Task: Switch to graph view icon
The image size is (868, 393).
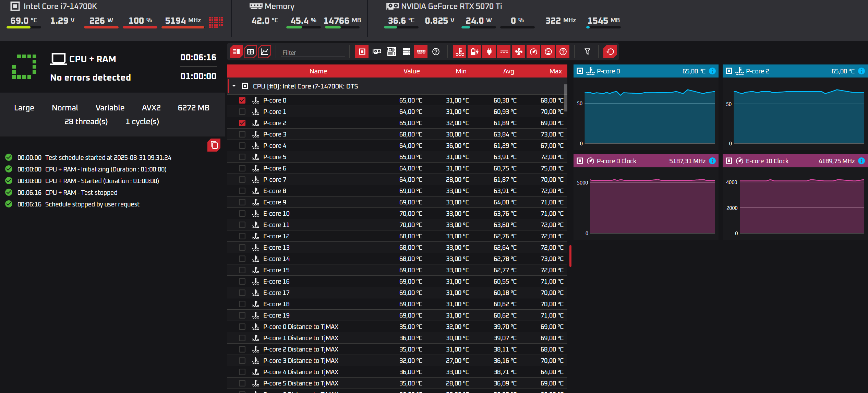Action: (x=265, y=52)
